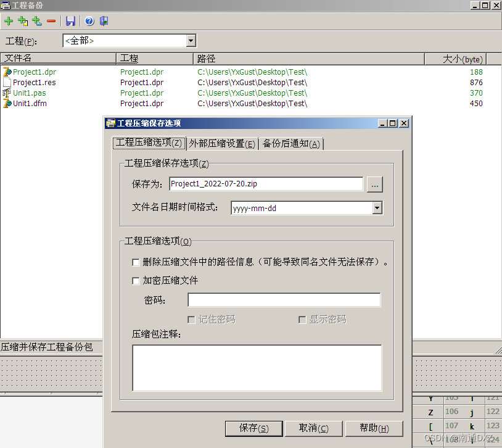Screen dimensions: 502x448
Task: Select the Unit1.pas file name
Action: tap(30, 93)
